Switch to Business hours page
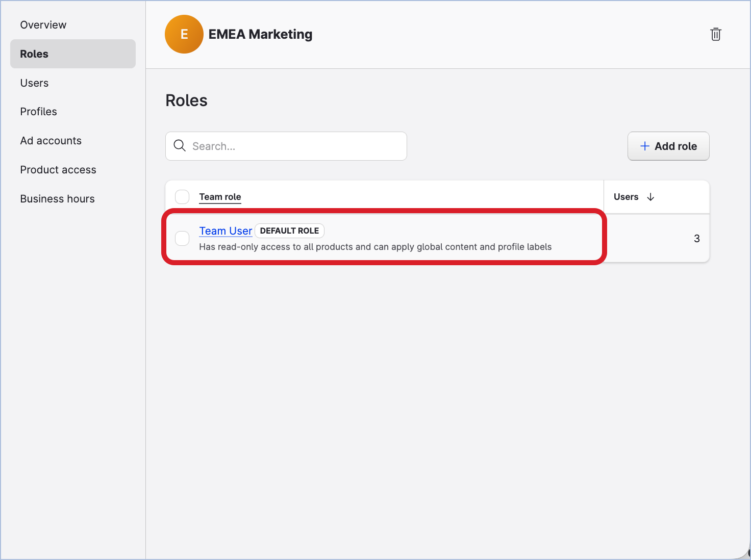The height and width of the screenshot is (560, 751). 57,199
